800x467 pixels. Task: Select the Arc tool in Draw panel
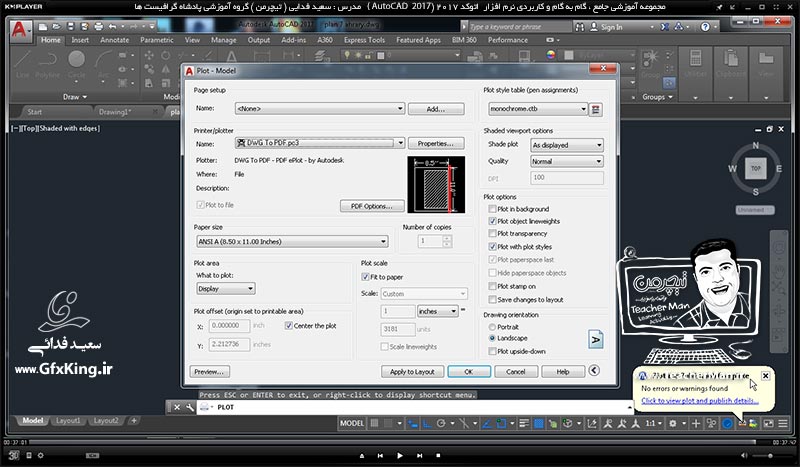click(x=104, y=63)
